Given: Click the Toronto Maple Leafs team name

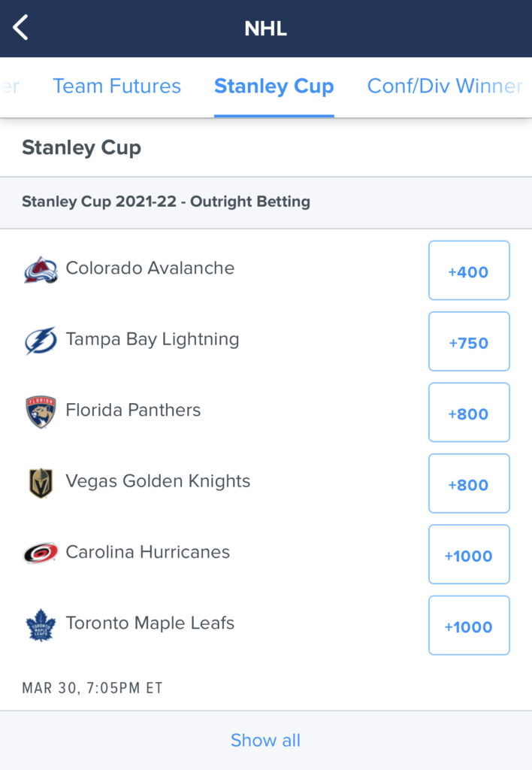Looking at the screenshot, I should 150,623.
